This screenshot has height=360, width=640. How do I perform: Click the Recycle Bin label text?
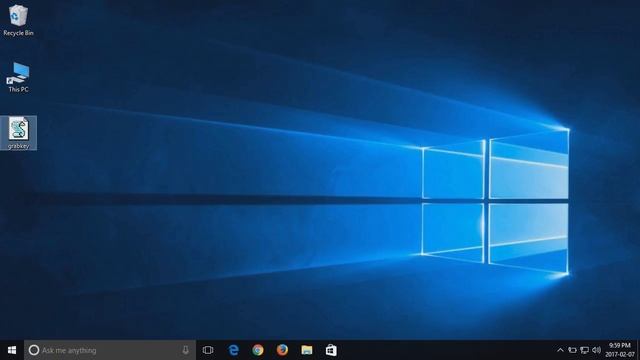18,33
